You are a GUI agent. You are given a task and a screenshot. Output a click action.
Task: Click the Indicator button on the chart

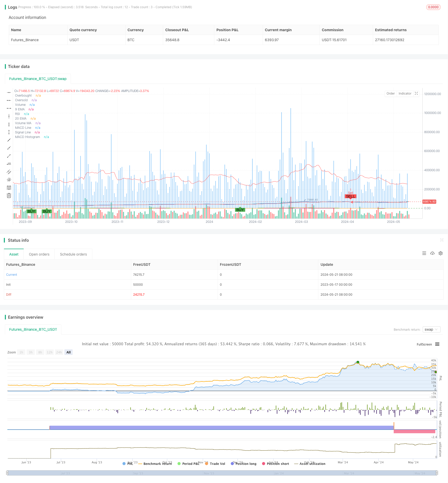405,94
